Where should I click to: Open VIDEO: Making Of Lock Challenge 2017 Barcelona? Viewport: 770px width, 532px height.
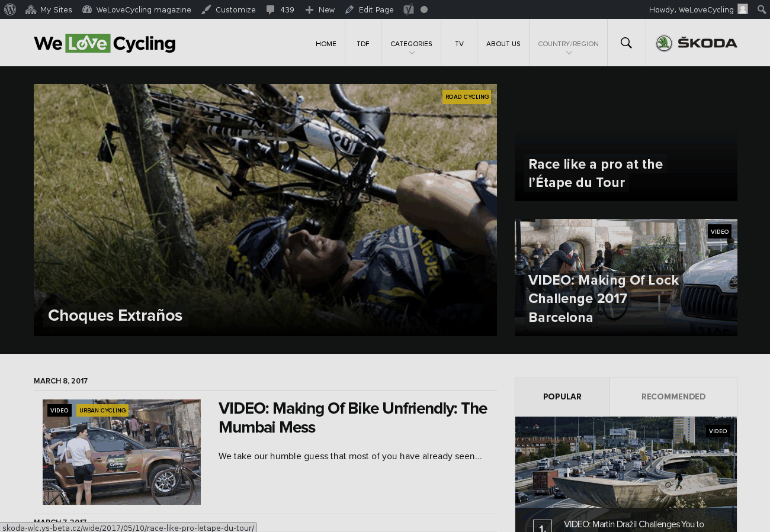(604, 299)
